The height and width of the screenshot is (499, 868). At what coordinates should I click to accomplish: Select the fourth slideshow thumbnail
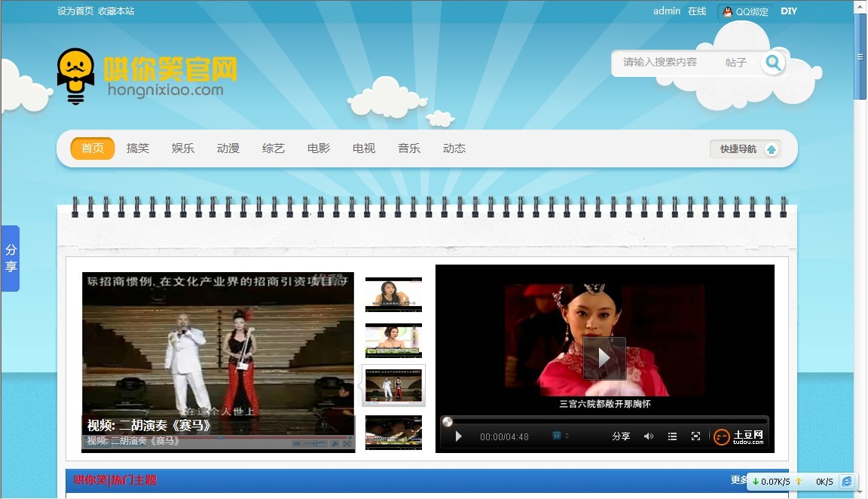tap(393, 433)
